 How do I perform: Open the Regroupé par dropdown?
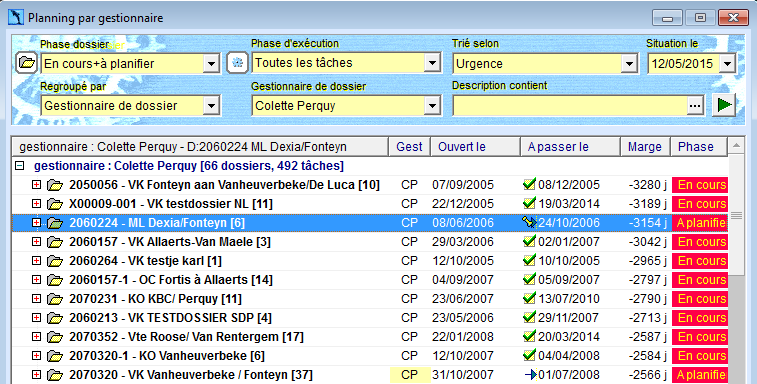pyautogui.click(x=211, y=105)
